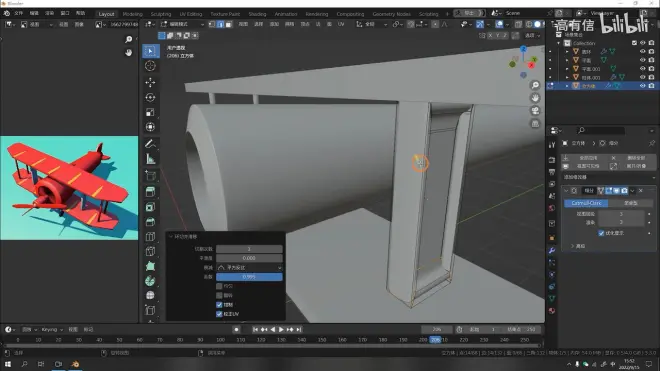This screenshot has height=371, width=660.
Task: Click Blender icon in Windows taskbar
Action: pyautogui.click(x=75, y=364)
